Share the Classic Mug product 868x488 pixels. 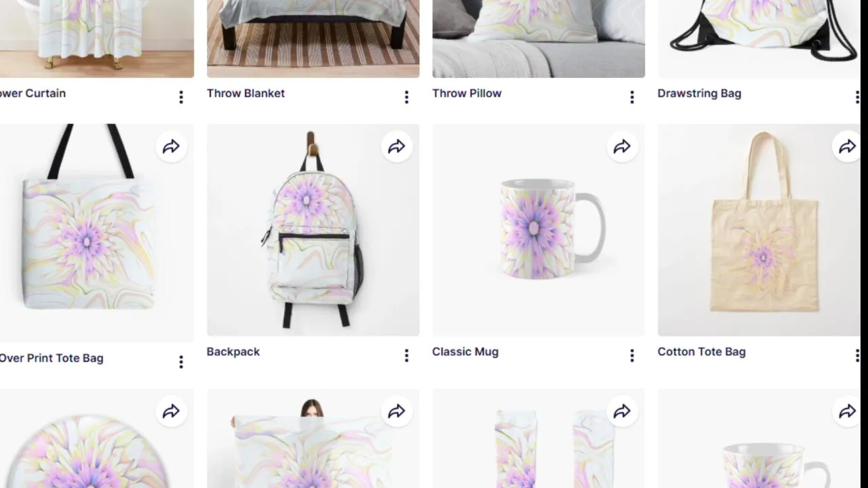(x=622, y=146)
